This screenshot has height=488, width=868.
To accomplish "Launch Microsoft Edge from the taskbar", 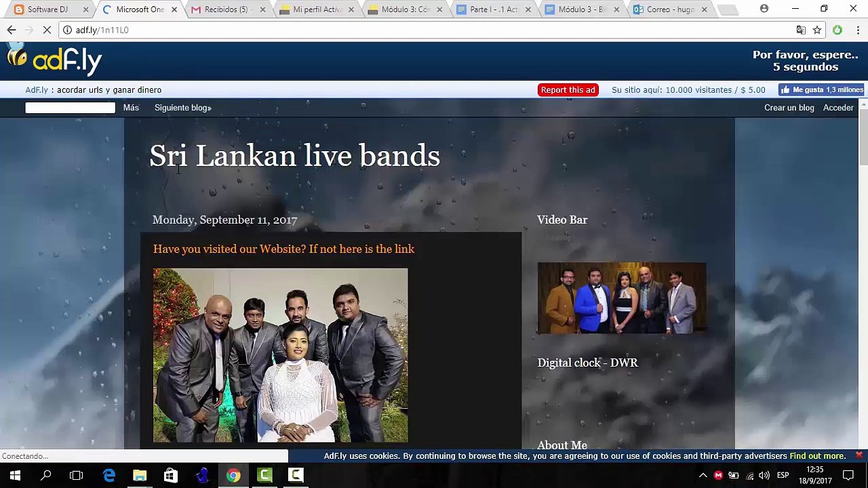I will tap(108, 475).
